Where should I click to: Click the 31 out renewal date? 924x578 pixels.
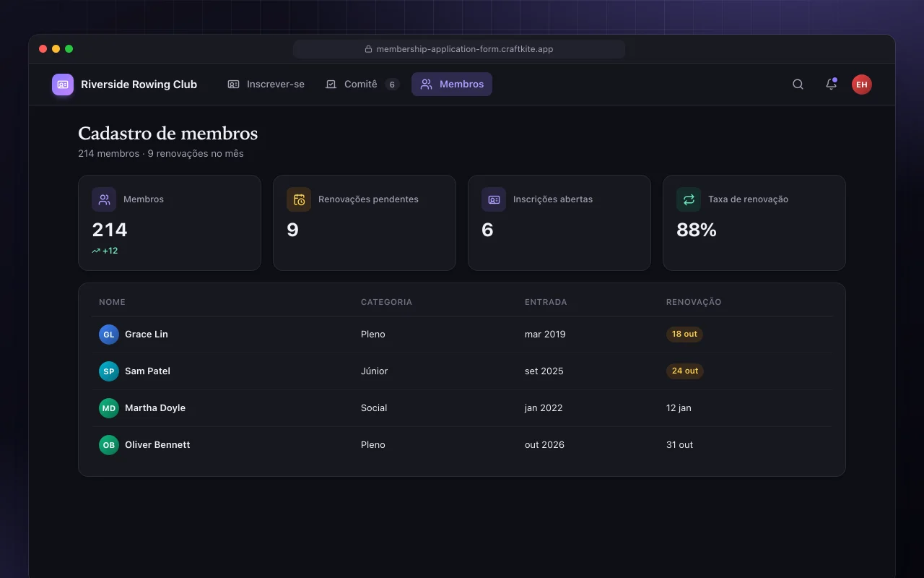click(679, 445)
